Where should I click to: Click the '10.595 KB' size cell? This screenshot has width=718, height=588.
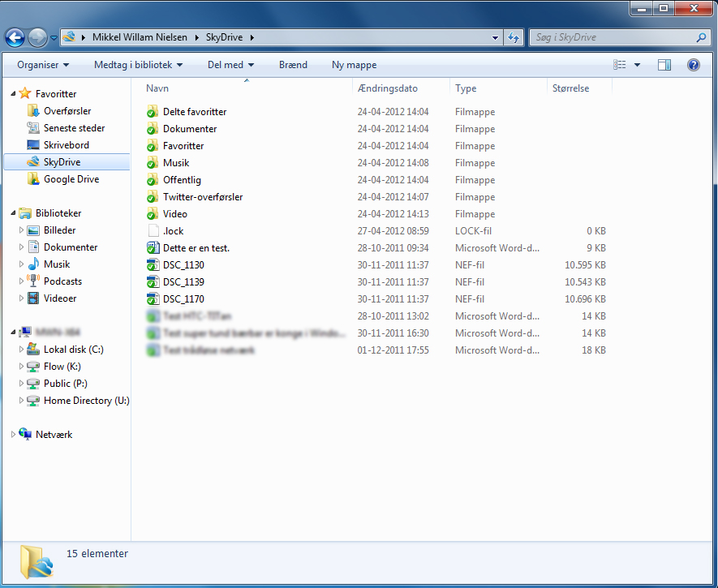(x=585, y=265)
